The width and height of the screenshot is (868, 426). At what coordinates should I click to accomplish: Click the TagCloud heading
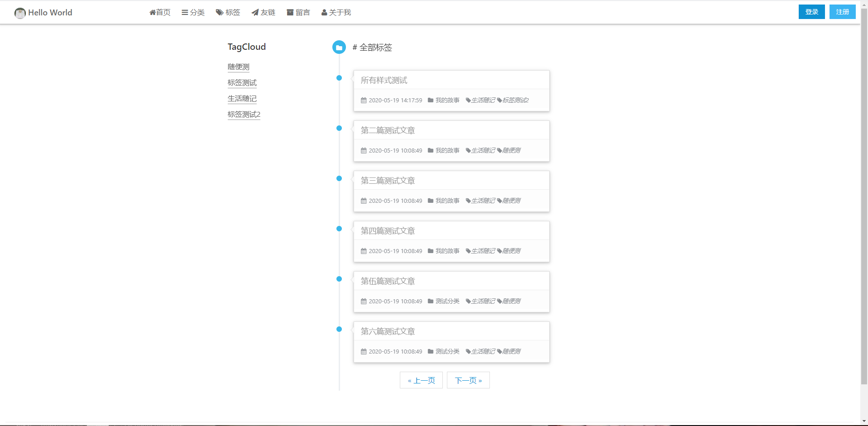click(247, 47)
